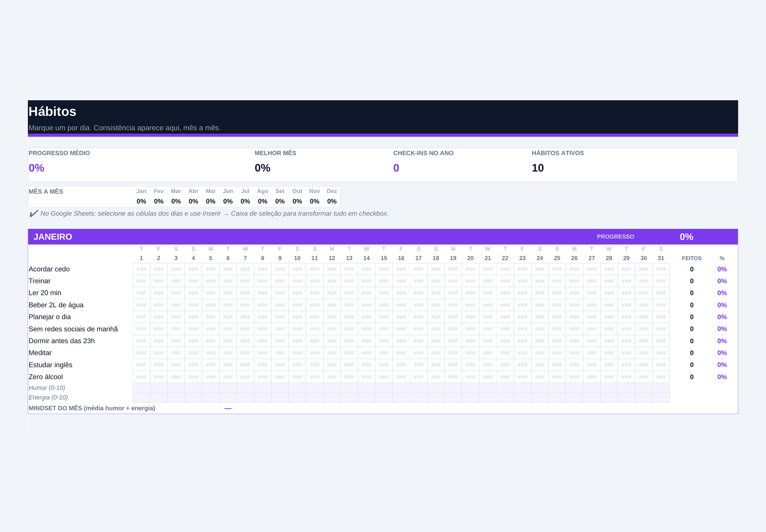Select the Mindset do mês dash value
766x532 pixels.
[228, 408]
